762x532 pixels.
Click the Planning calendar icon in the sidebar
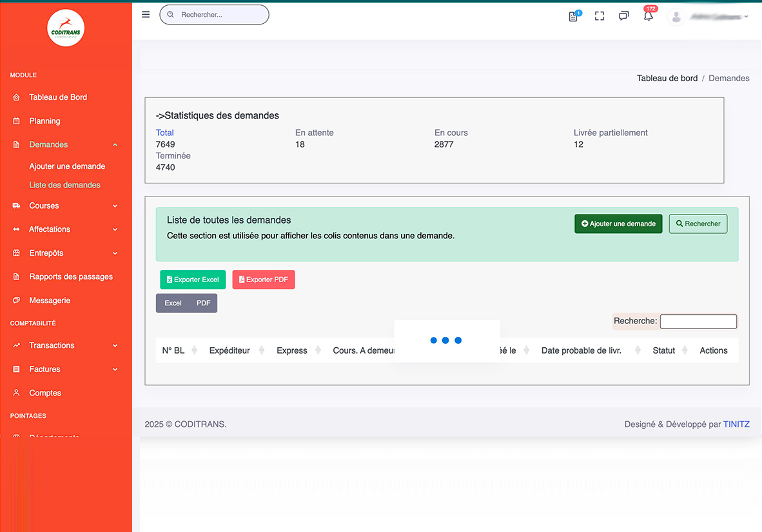pyautogui.click(x=15, y=120)
